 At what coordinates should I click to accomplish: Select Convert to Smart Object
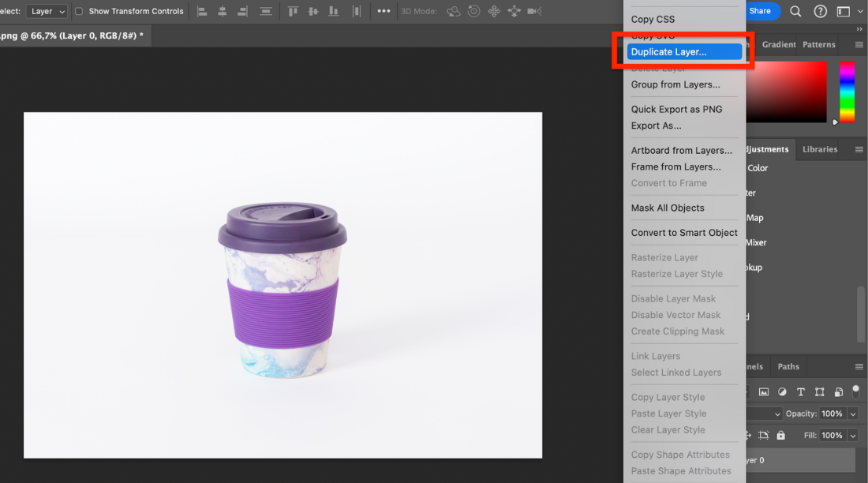coord(683,233)
